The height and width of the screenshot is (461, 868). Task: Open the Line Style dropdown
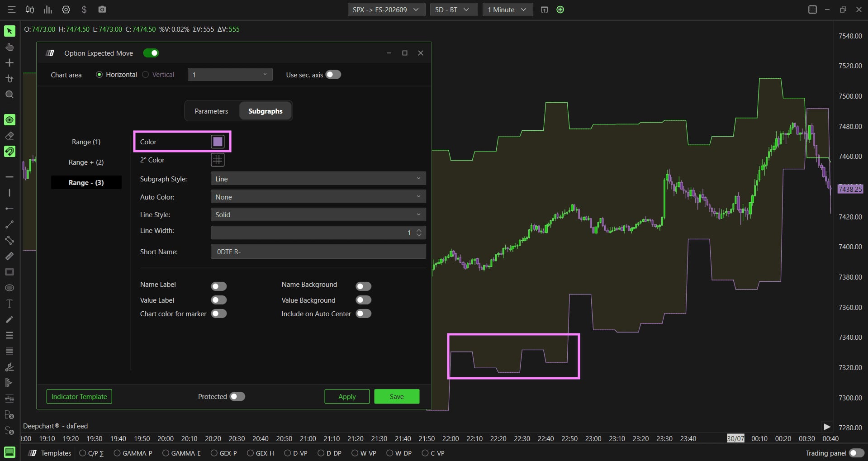(x=318, y=214)
